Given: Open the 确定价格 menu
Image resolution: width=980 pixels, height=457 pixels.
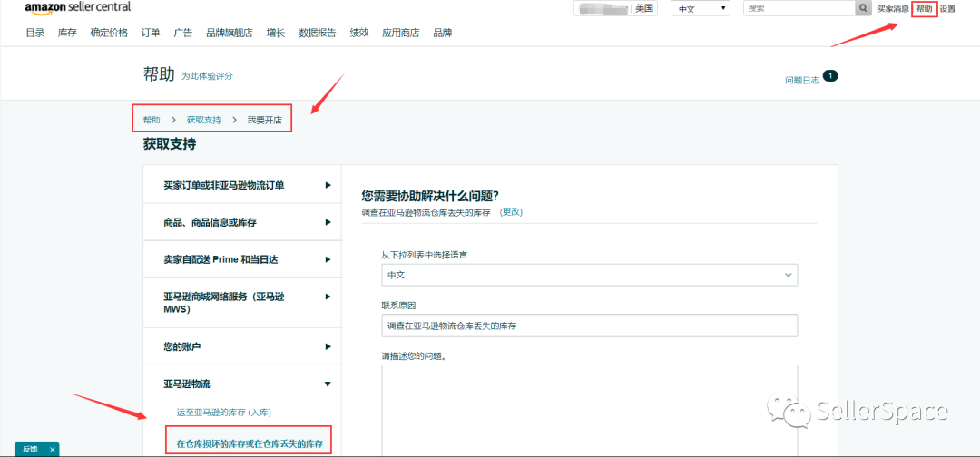Looking at the screenshot, I should pos(109,33).
